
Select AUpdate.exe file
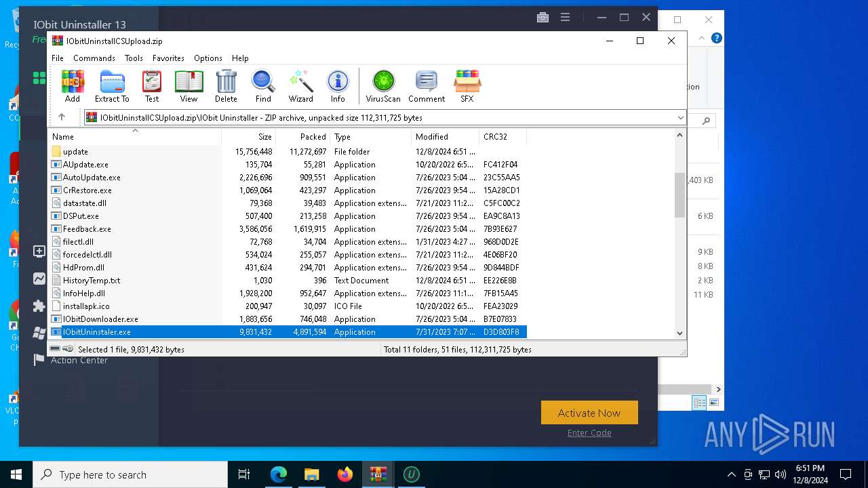[x=288, y=165]
